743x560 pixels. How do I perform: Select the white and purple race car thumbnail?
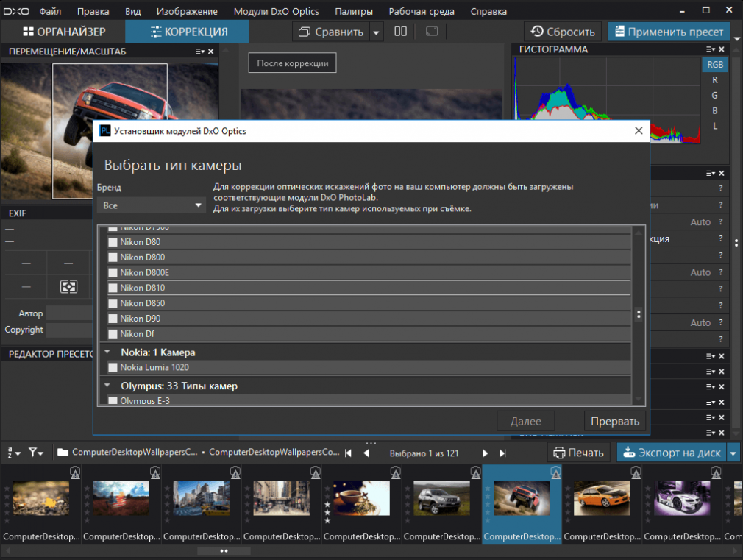682,498
